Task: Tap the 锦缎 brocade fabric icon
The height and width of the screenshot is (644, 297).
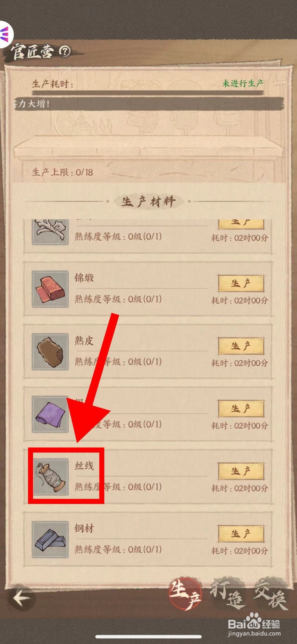Action: pos(50,289)
